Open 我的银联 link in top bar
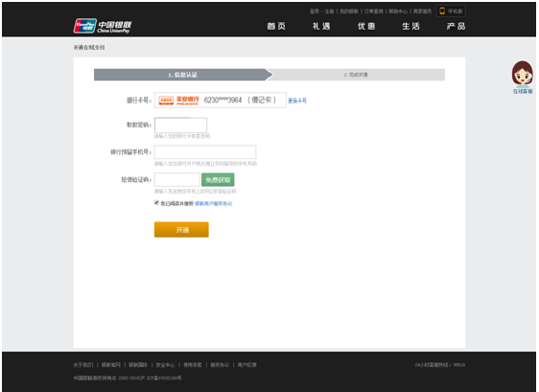The height and width of the screenshot is (392, 539). click(349, 12)
